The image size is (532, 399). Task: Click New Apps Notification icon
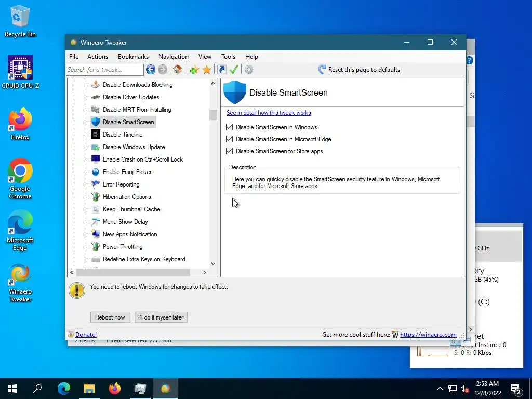pos(96,234)
